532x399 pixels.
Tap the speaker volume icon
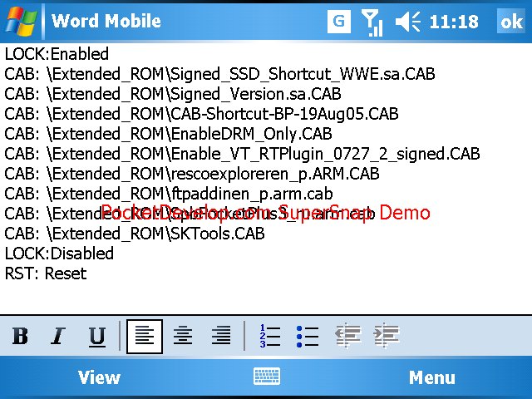[407, 22]
